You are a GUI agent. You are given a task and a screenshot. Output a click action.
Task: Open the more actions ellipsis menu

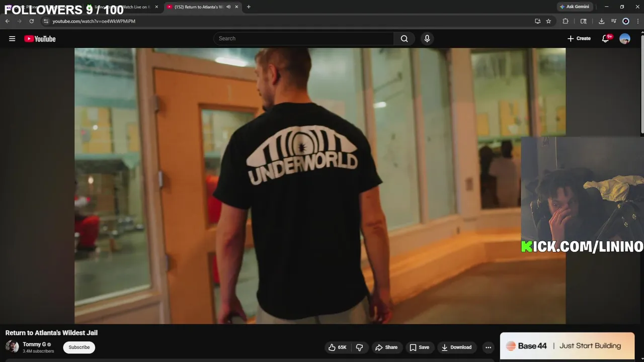pos(488,347)
